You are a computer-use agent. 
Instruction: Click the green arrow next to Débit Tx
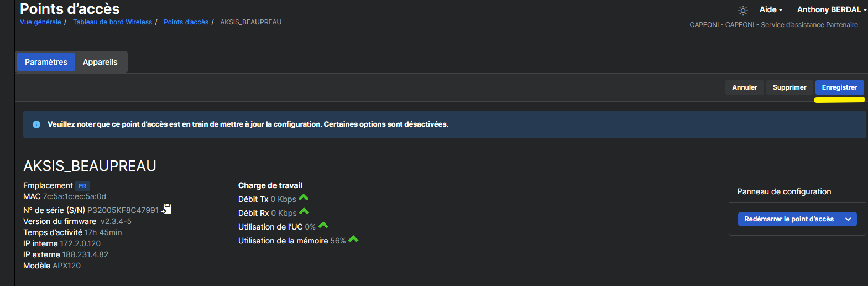tap(304, 197)
